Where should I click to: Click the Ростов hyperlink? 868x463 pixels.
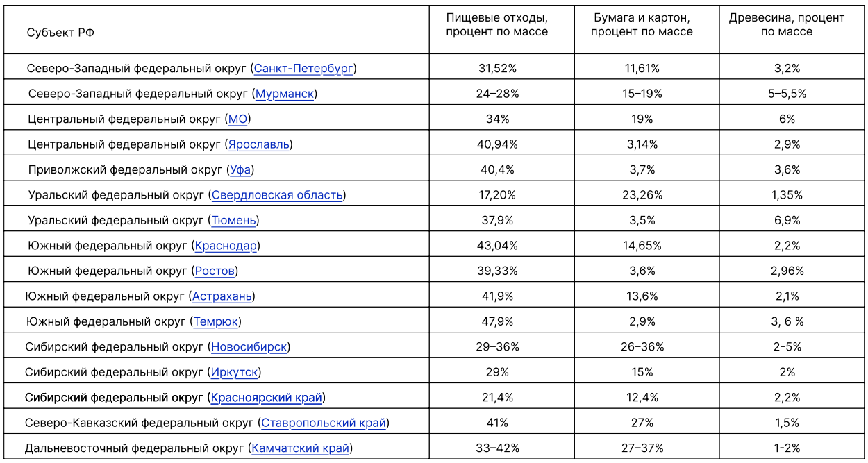215,271
